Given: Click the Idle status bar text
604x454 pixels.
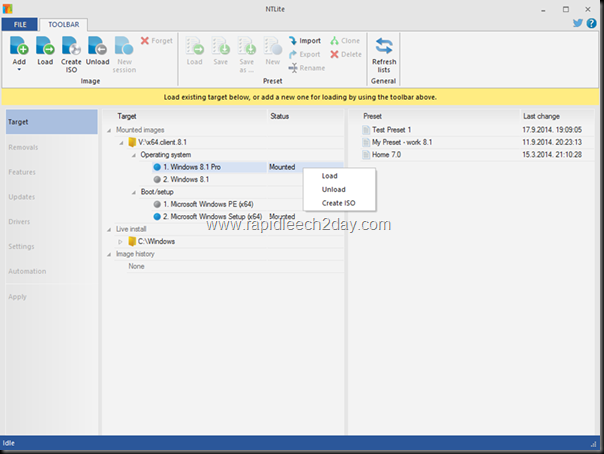Looking at the screenshot, I should pos(8,443).
